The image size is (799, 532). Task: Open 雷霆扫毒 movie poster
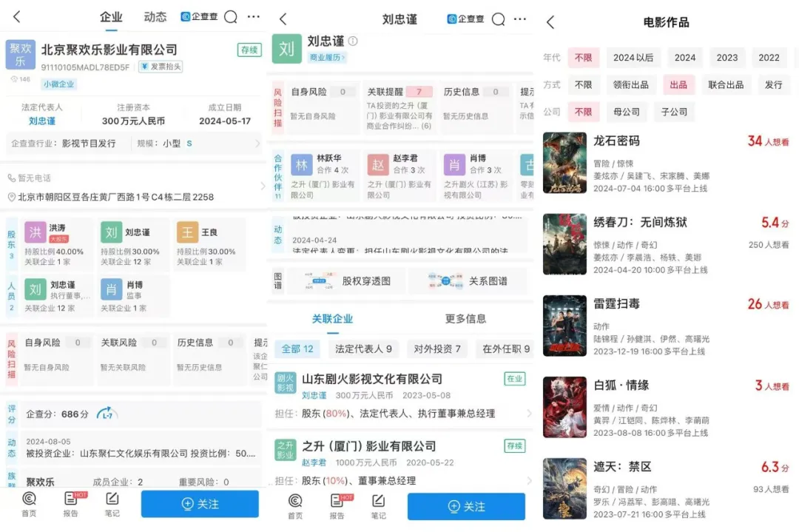pyautogui.click(x=564, y=326)
